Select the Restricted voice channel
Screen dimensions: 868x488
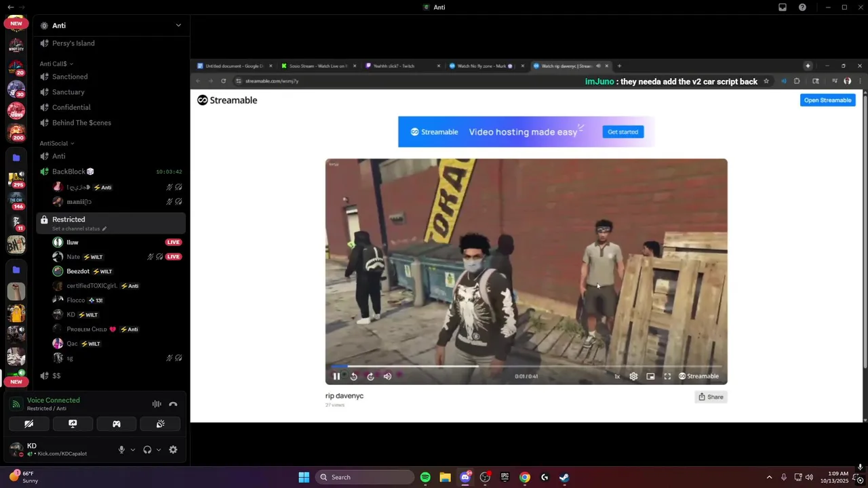coord(111,223)
